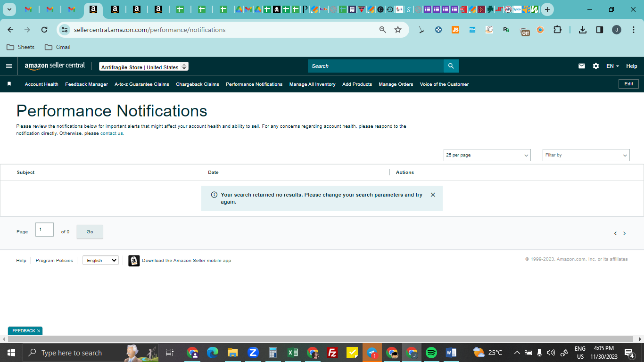Reload the page in Chrome
This screenshot has height=362, width=644.
[x=44, y=30]
